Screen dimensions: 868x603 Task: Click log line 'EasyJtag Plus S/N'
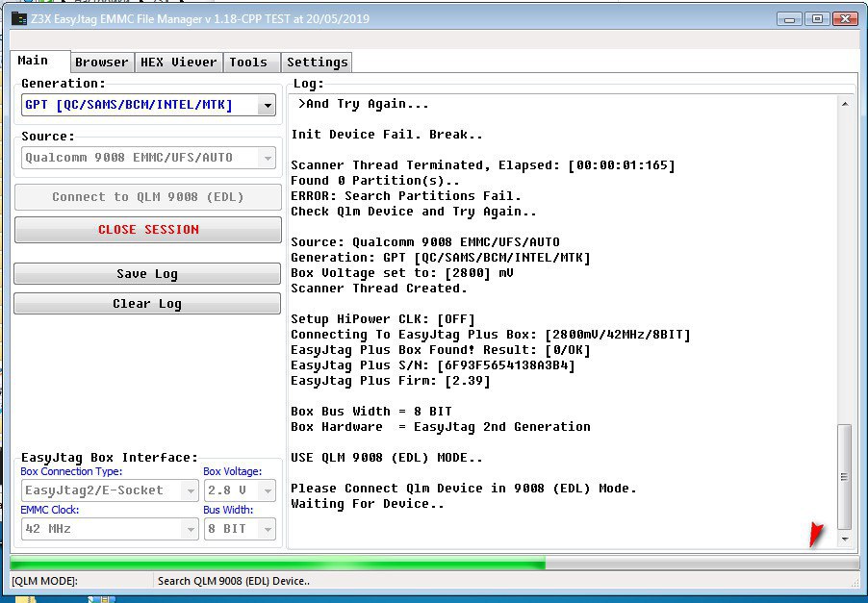tap(433, 365)
